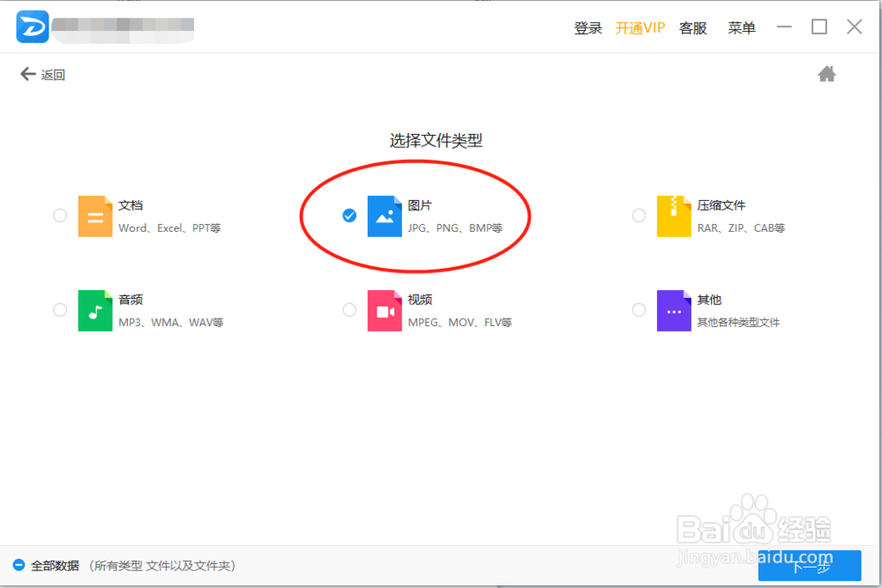The width and height of the screenshot is (882, 588).
Task: Click the 全部数据 bar at the bottom
Action: click(115, 567)
